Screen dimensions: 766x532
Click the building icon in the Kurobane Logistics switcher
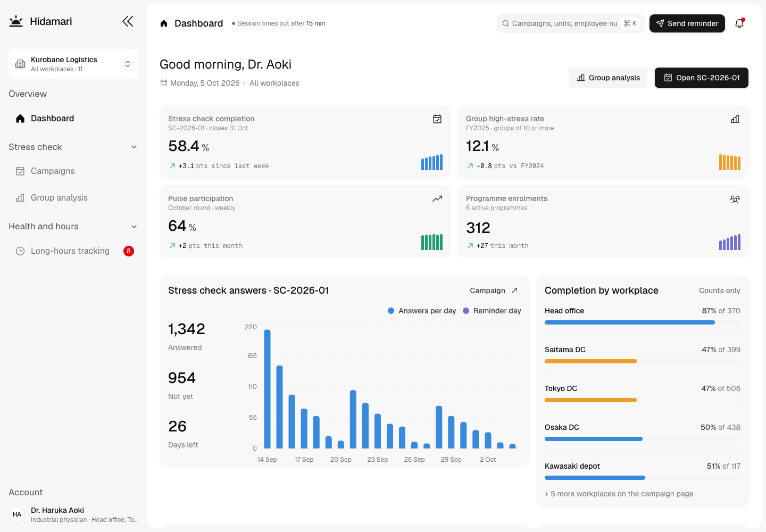click(x=20, y=64)
